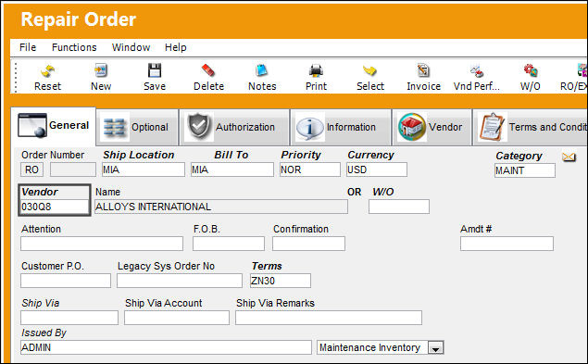Click the Delete eraser icon

(208, 70)
